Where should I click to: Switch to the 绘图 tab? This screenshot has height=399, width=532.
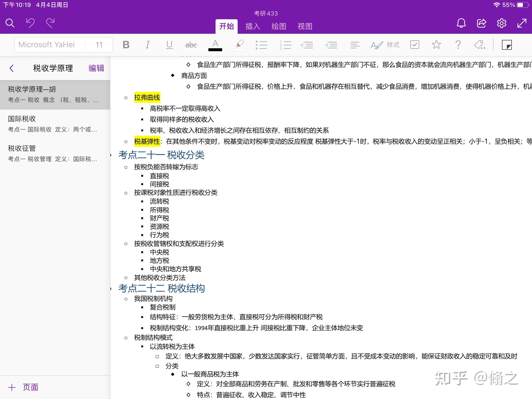[x=279, y=26]
